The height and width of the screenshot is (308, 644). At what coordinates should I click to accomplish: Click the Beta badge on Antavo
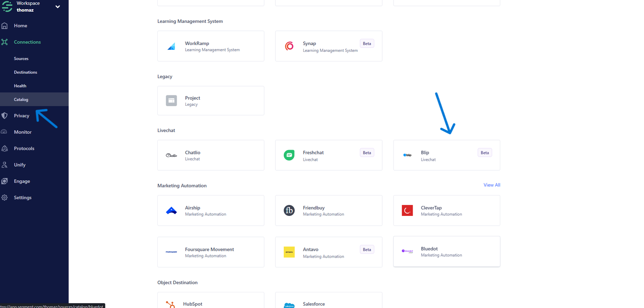click(367, 250)
